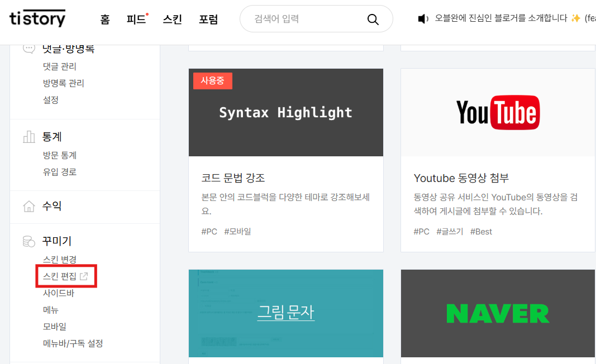Open the 포럼 menu

pyautogui.click(x=208, y=19)
